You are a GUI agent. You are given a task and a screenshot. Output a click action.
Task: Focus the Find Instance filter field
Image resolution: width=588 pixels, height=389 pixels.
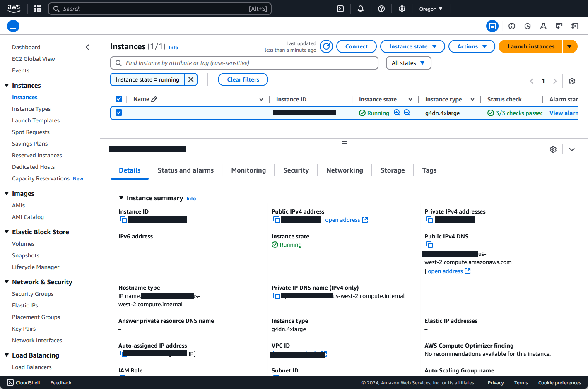[x=244, y=63]
